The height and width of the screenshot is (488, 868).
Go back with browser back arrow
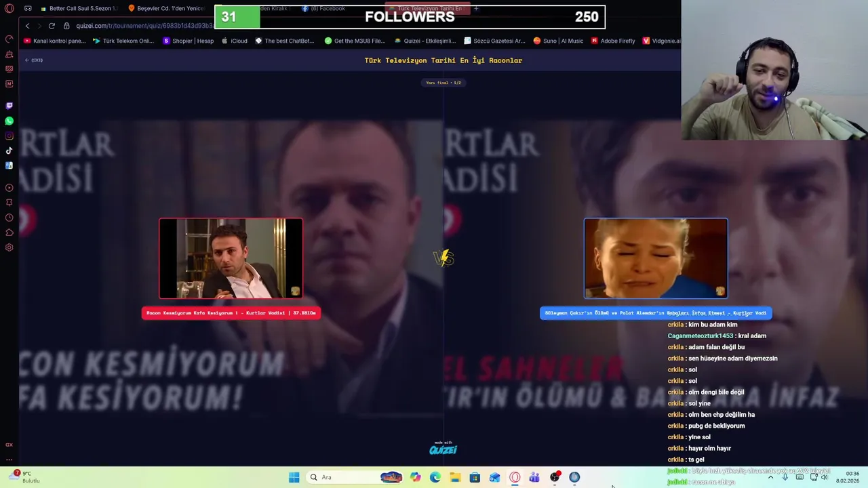point(27,26)
